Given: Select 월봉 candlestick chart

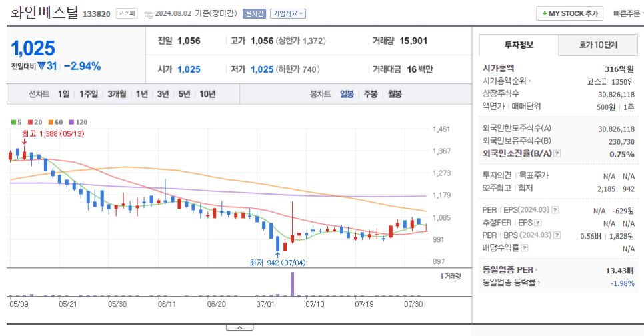Looking at the screenshot, I should click(x=395, y=94).
